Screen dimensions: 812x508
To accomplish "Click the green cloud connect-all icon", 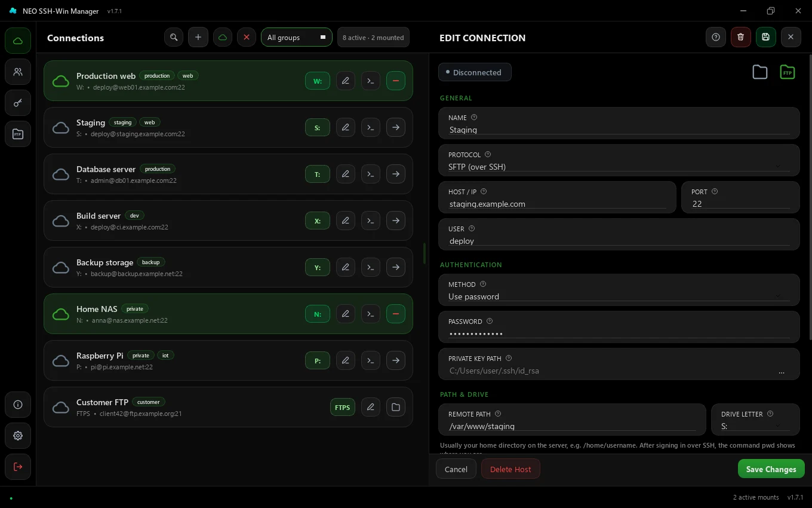I will (223, 37).
